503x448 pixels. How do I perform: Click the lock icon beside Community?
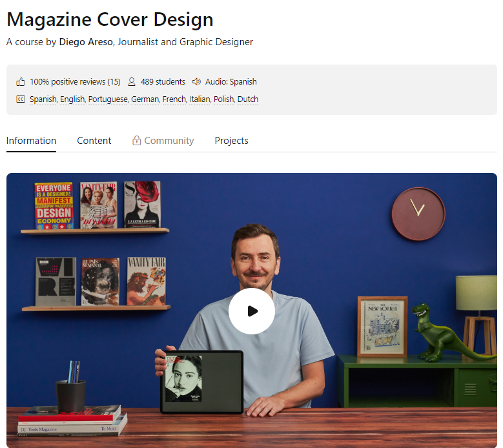136,141
